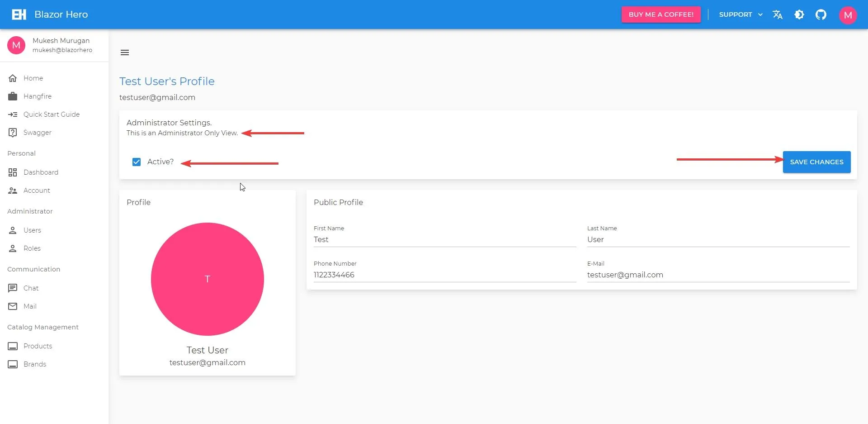This screenshot has width=868, height=424.
Task: Expand the Support dropdown
Action: pyautogui.click(x=741, y=14)
